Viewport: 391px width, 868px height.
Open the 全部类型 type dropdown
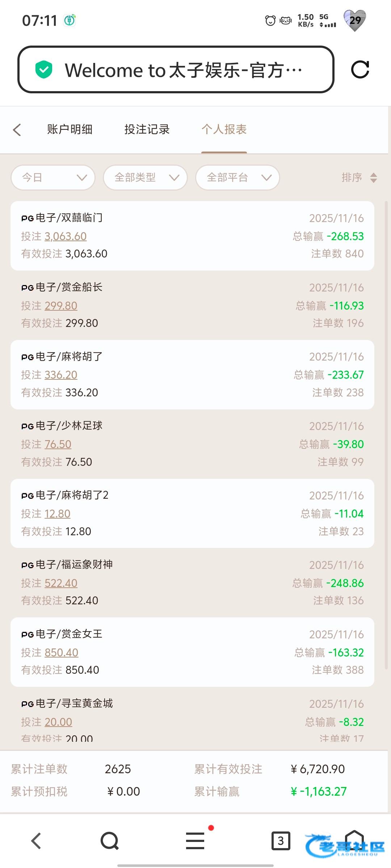145,178
